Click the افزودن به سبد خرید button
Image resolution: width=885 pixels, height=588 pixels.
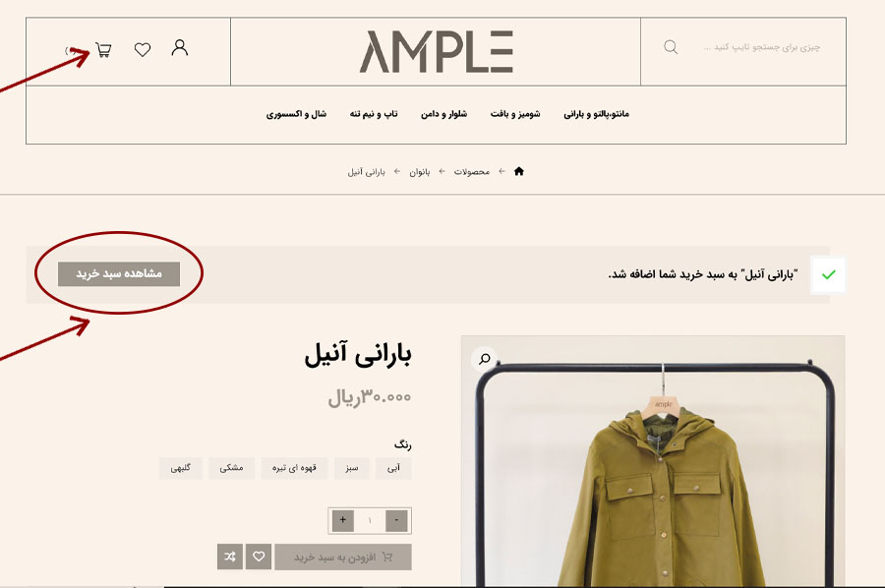(343, 557)
